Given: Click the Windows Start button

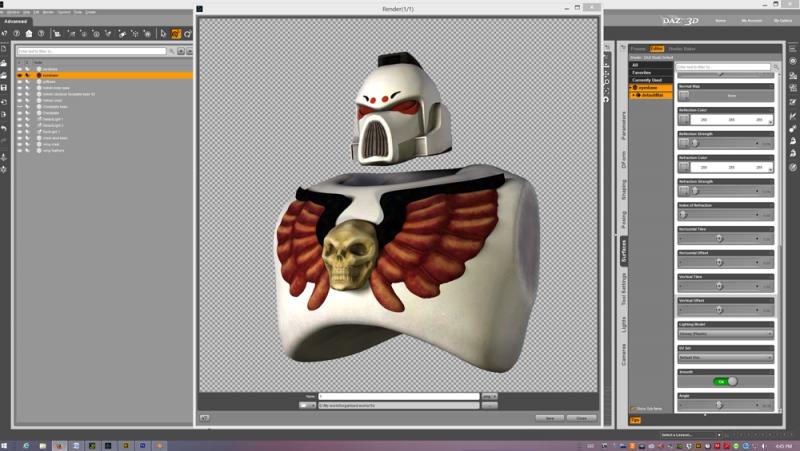Looking at the screenshot, I should coord(5,445).
